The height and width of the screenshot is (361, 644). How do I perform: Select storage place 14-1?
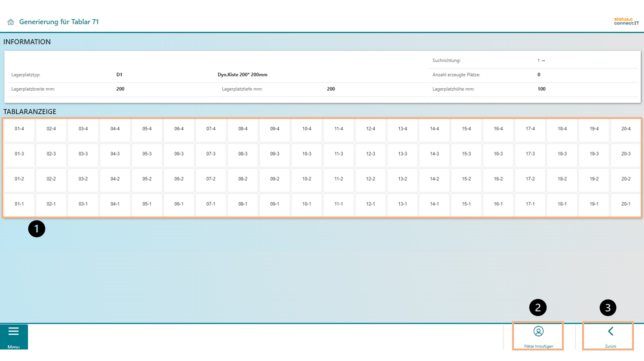pyautogui.click(x=434, y=204)
